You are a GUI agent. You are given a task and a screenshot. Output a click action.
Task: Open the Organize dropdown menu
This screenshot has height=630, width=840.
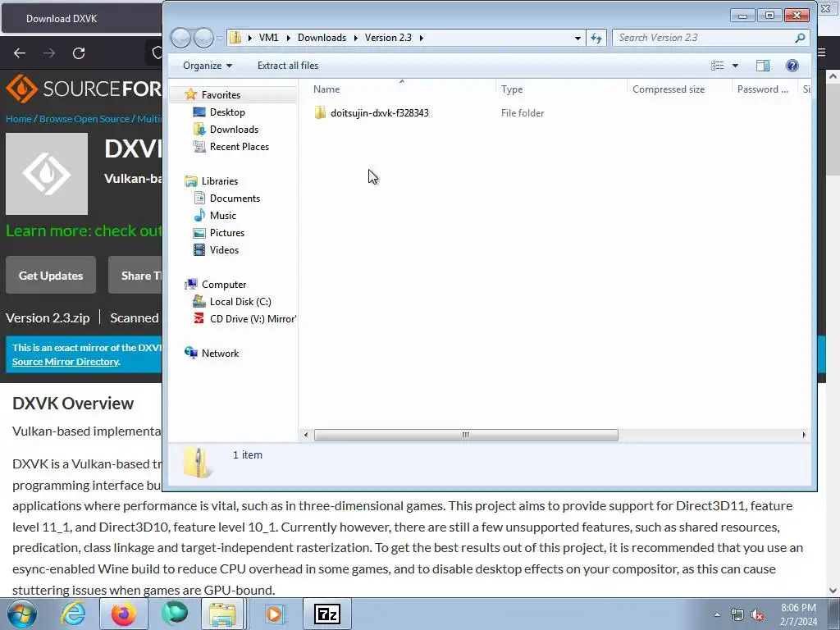point(208,66)
